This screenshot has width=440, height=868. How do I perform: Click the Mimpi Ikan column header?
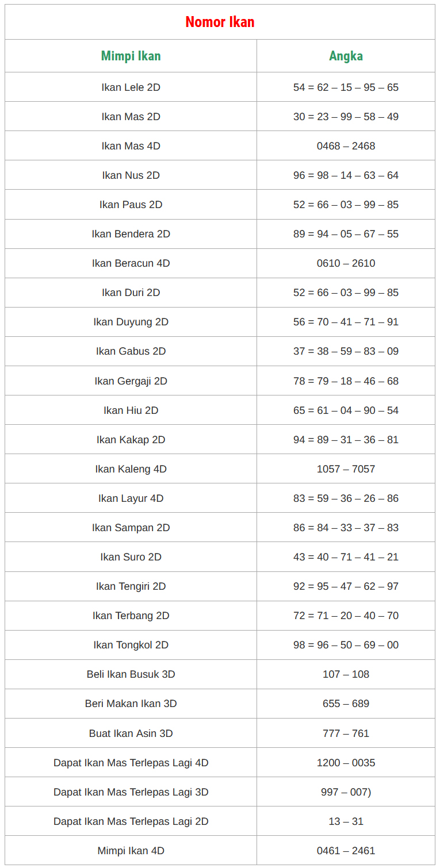point(131,56)
